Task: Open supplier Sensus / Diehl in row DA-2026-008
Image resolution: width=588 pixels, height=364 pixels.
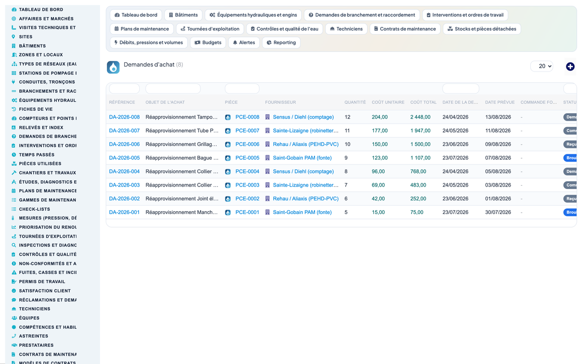Action: [303, 117]
